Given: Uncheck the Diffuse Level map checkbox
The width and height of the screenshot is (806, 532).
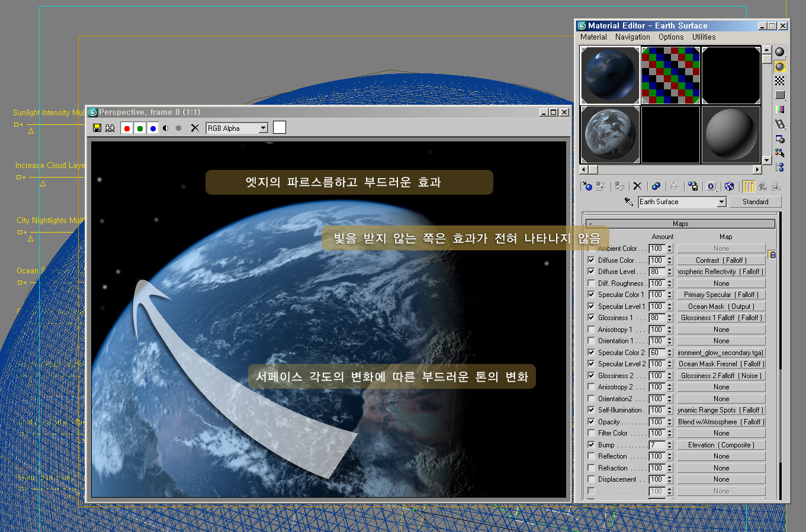Looking at the screenshot, I should (x=591, y=271).
